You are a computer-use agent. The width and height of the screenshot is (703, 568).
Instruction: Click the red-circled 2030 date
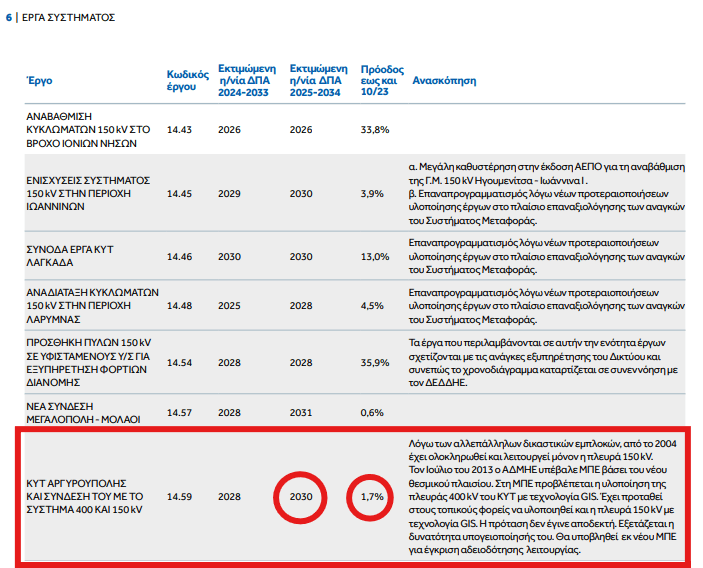tap(301, 496)
